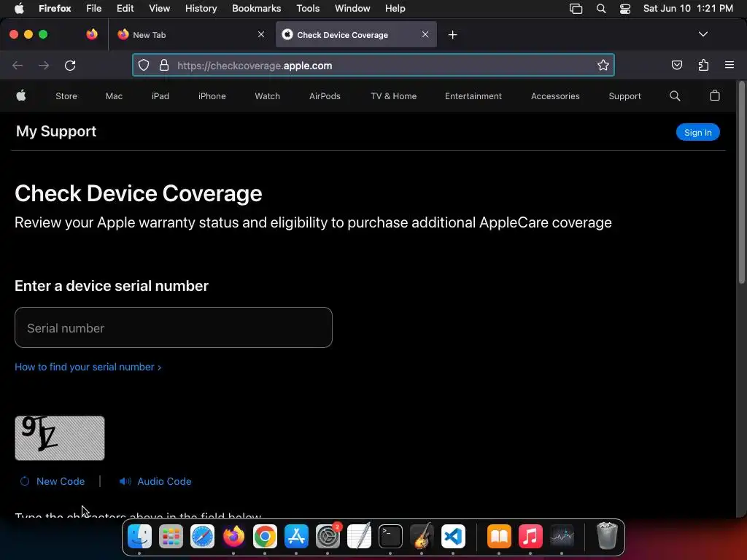The height and width of the screenshot is (560, 747).
Task: Select the Check Device Coverage tab
Action: pyautogui.click(x=356, y=35)
